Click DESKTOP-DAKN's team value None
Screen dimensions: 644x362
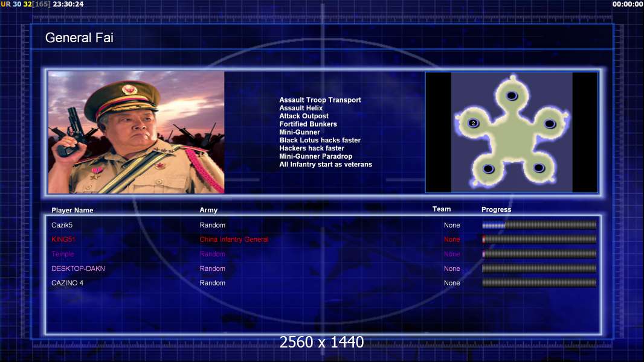(452, 268)
